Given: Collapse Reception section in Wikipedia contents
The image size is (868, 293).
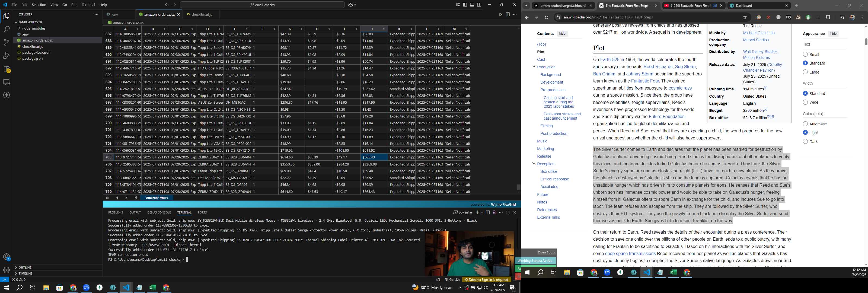Looking at the screenshot, I should [x=533, y=164].
